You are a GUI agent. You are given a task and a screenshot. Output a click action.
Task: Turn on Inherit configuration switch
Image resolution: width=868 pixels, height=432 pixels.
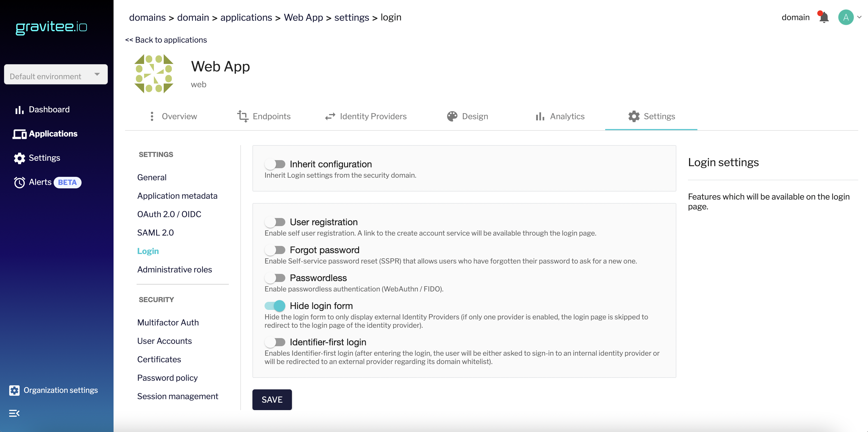point(275,164)
